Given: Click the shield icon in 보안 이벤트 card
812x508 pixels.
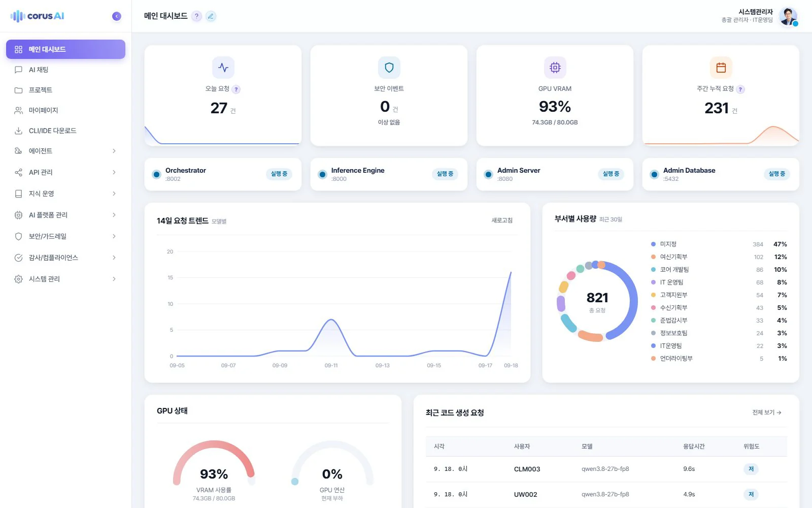Looking at the screenshot, I should [389, 68].
